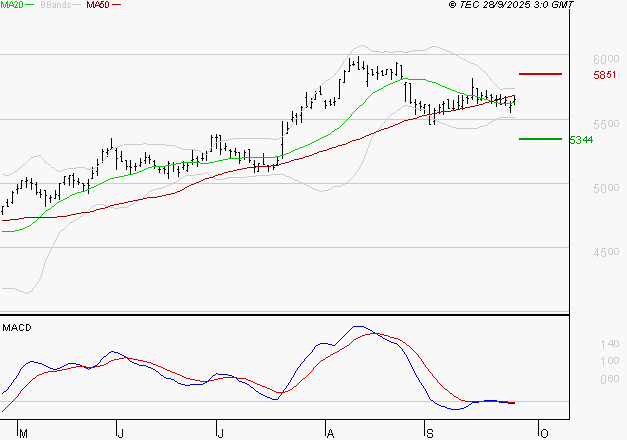The width and height of the screenshot is (627, 440).
Task: Click the 1.40 MACD scale label
Action: [609, 344]
